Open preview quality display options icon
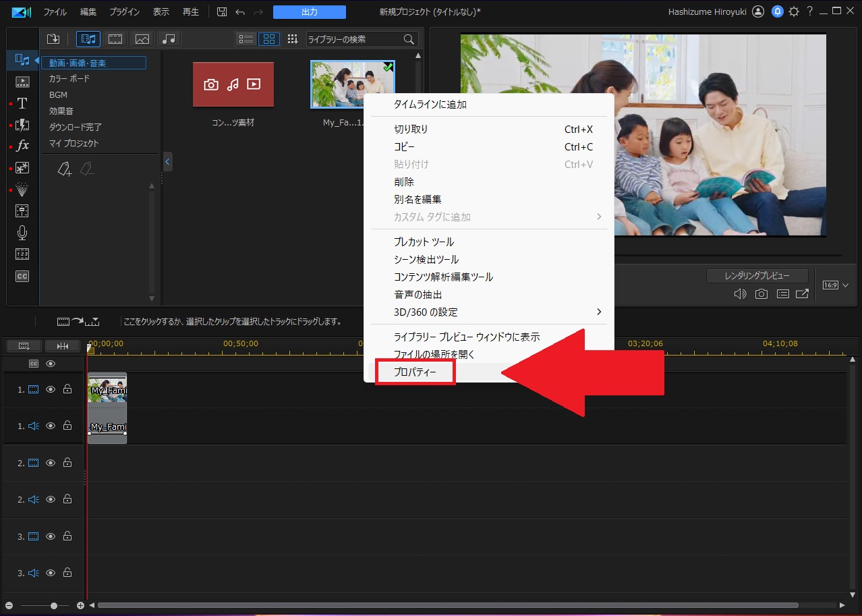Image resolution: width=862 pixels, height=616 pixels. [x=782, y=294]
